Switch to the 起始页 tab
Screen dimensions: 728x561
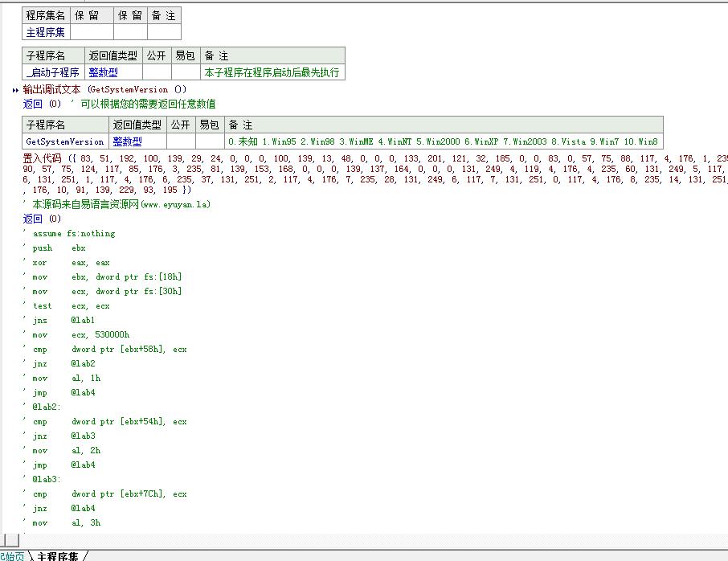pos(13,556)
